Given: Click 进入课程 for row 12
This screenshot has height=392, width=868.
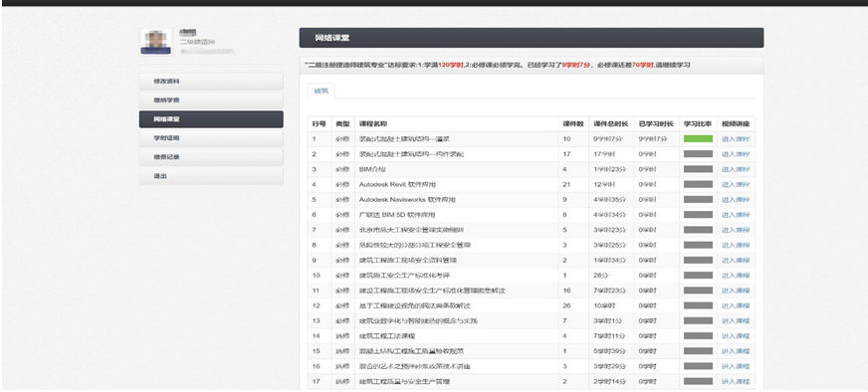Looking at the screenshot, I should coord(736,305).
